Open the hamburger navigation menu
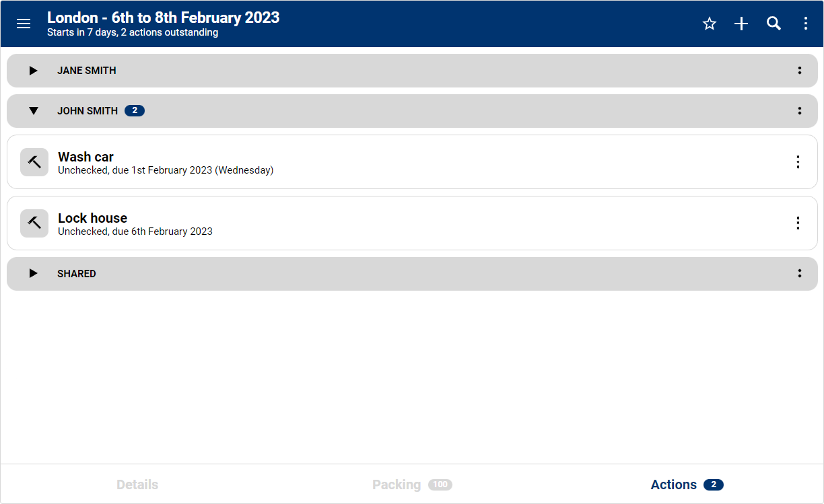 click(24, 24)
